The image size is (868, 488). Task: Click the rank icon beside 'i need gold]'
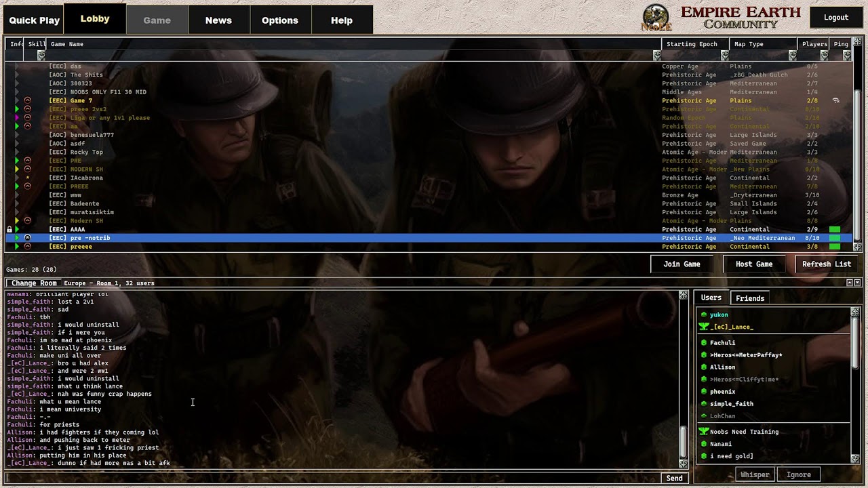point(704,456)
